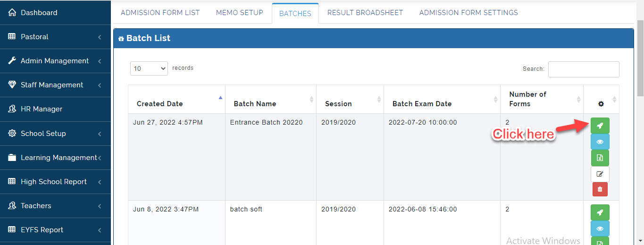The image size is (644, 245).
Task: View Entrance Batch 20220 with eye icon
Action: [x=600, y=142]
